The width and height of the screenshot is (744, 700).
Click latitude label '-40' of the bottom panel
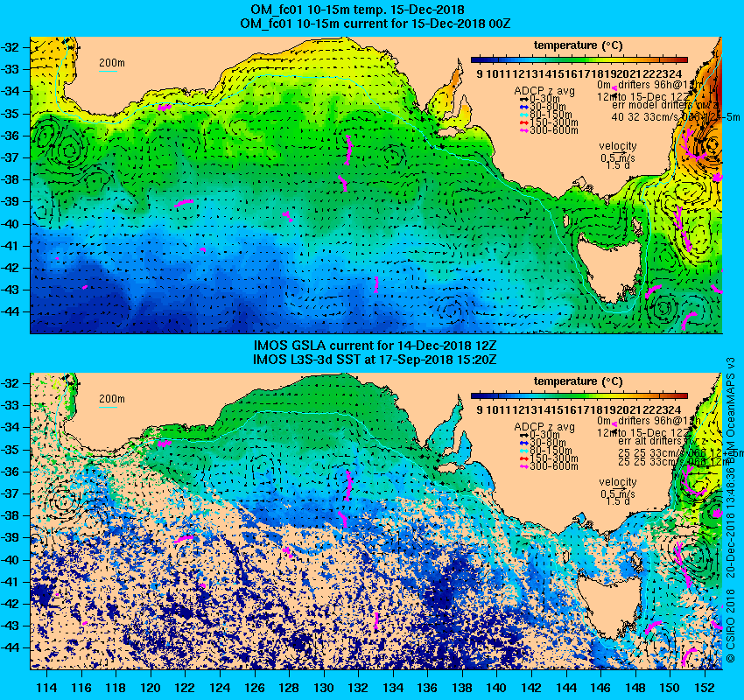tap(11, 559)
